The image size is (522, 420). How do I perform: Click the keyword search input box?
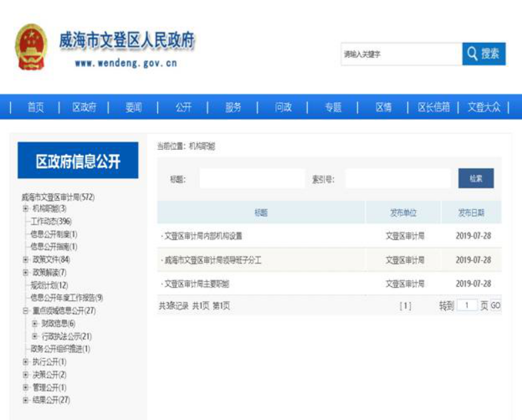pyautogui.click(x=400, y=54)
